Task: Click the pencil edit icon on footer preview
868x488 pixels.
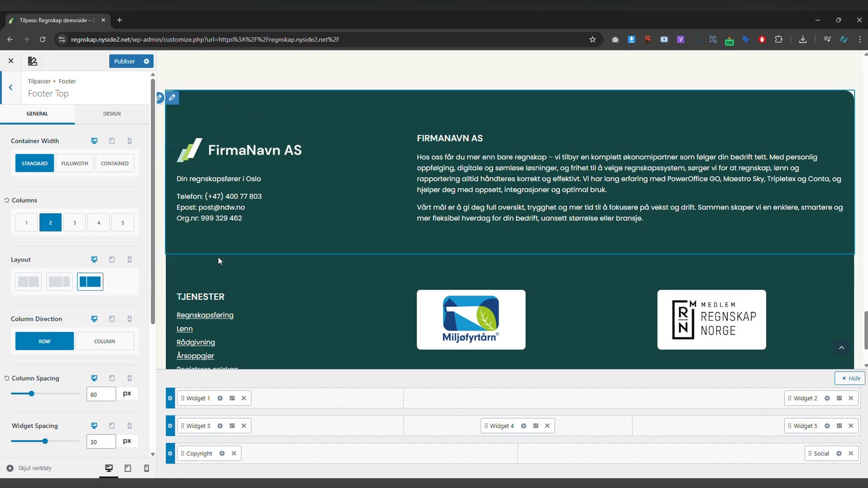Action: point(172,98)
